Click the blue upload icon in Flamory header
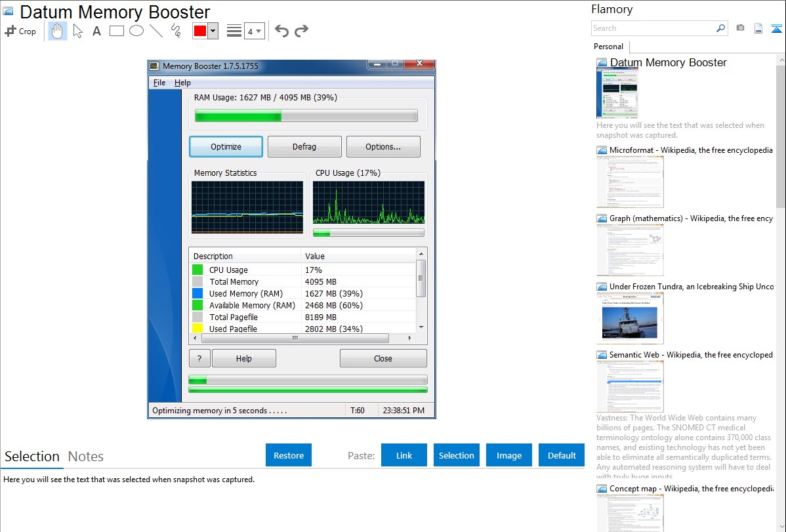 pyautogui.click(x=776, y=28)
